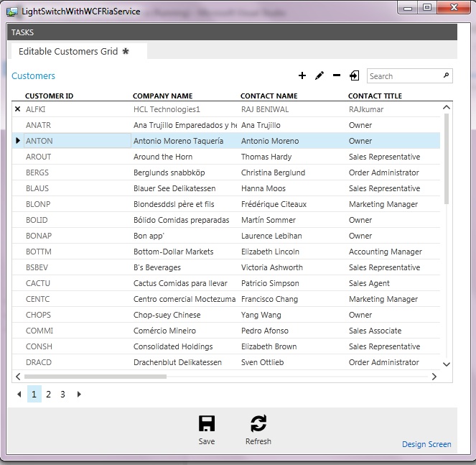476x465 pixels.
Task: Click in the Search input field
Action: 403,76
